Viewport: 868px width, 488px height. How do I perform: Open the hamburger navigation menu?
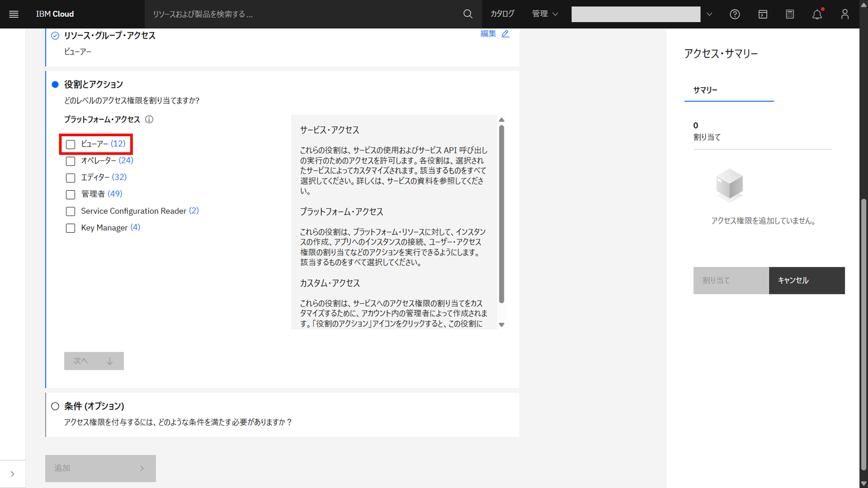point(14,14)
